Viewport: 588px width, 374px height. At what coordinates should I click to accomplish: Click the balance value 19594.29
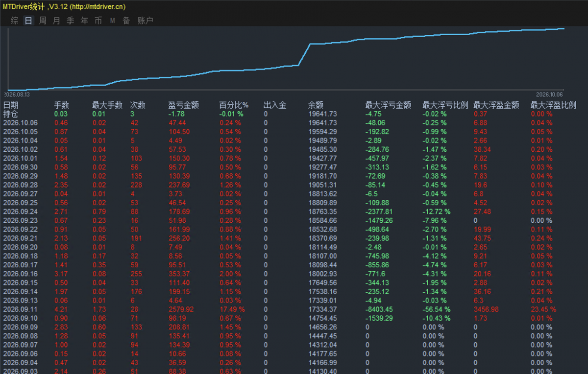[322, 132]
